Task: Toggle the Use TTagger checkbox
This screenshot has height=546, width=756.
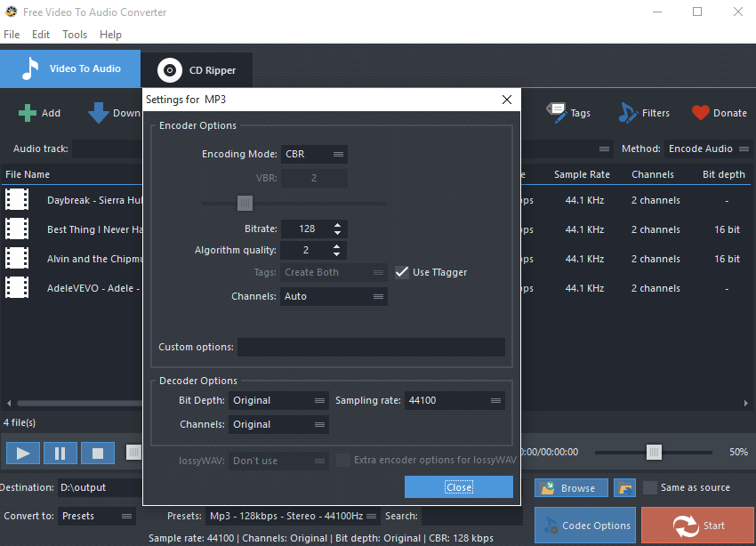Action: coord(402,272)
